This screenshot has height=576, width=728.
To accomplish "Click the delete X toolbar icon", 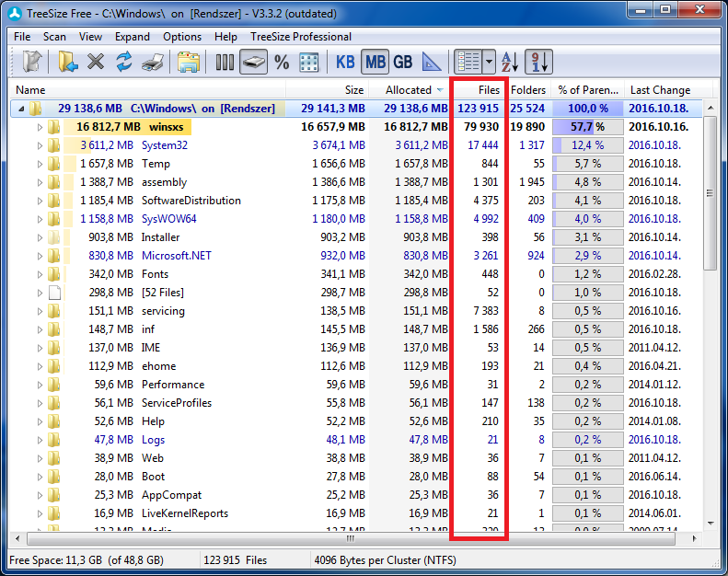I will 96,62.
